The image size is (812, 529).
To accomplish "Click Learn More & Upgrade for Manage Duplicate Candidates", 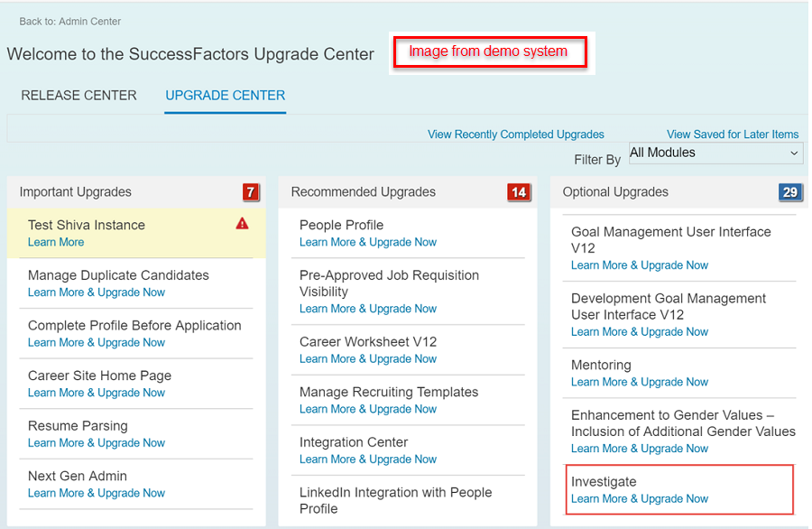I will [x=97, y=292].
